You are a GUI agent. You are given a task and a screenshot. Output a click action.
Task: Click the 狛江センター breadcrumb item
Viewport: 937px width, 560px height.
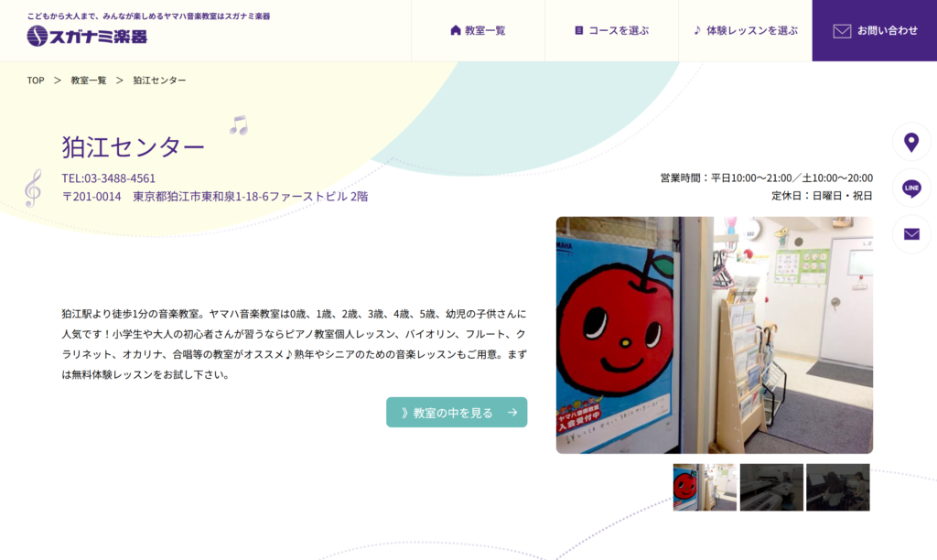[159, 81]
